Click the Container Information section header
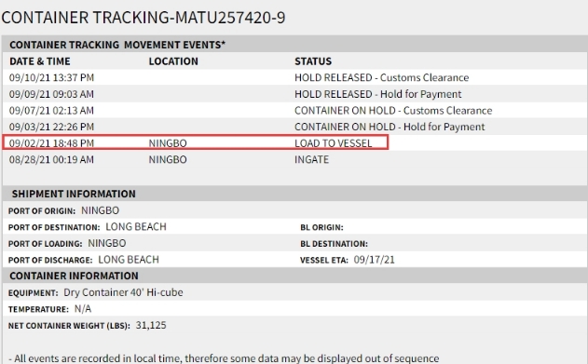Screen dimensions: 588x364 75,276
